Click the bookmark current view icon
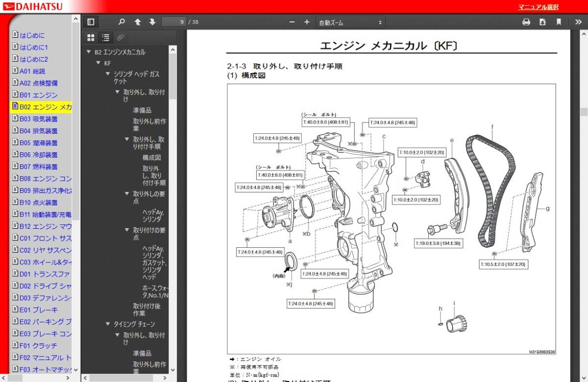This screenshot has width=588, height=382. click(559, 22)
